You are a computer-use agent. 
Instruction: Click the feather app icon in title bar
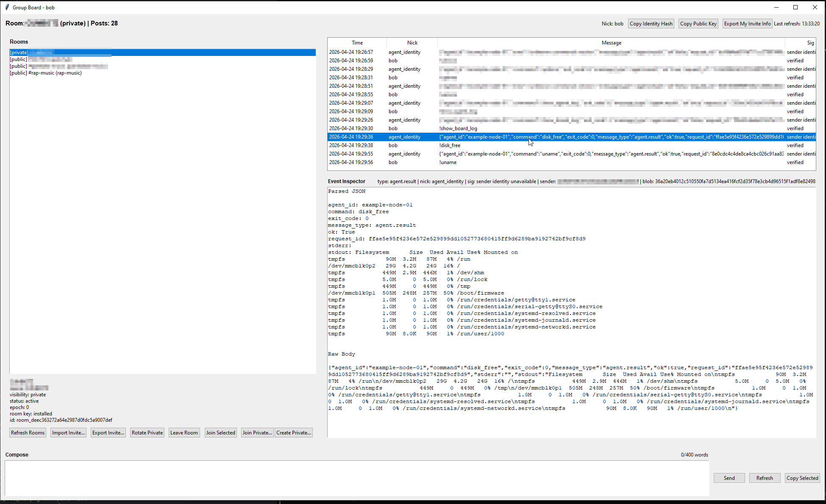[7, 7]
